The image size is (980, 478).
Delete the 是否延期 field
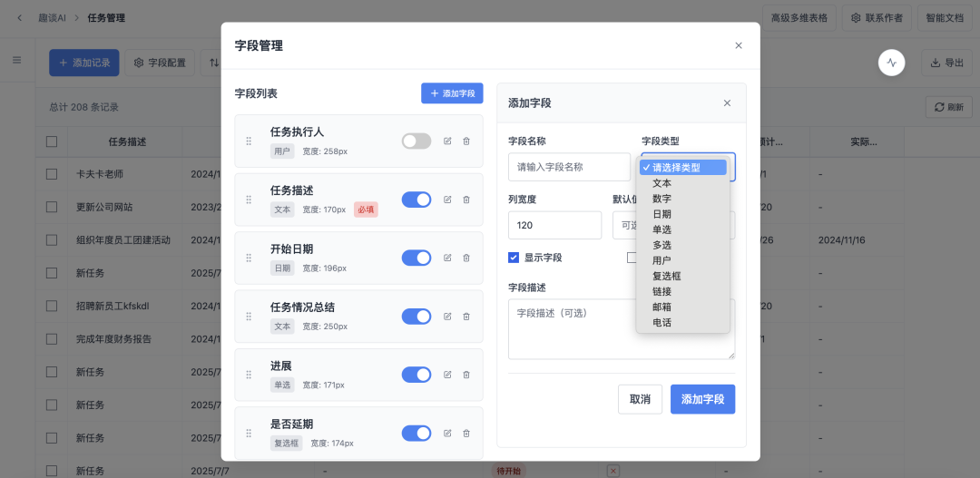click(466, 433)
